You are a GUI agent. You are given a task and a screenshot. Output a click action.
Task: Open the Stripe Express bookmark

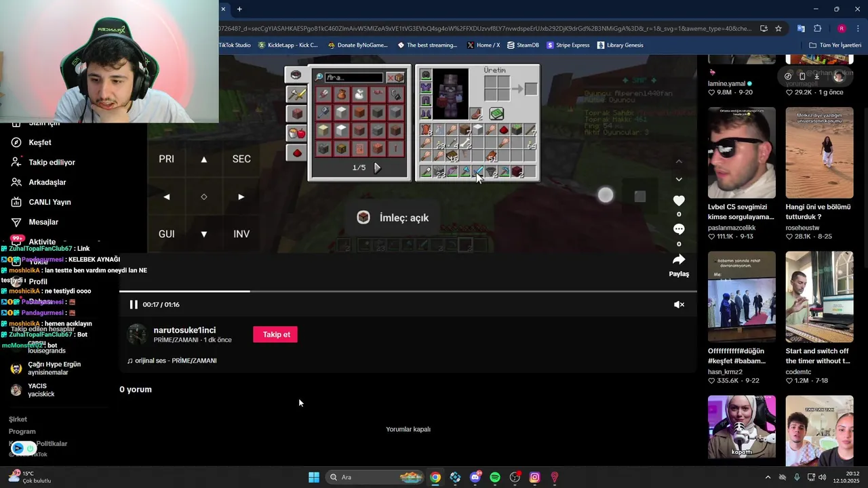tap(568, 45)
